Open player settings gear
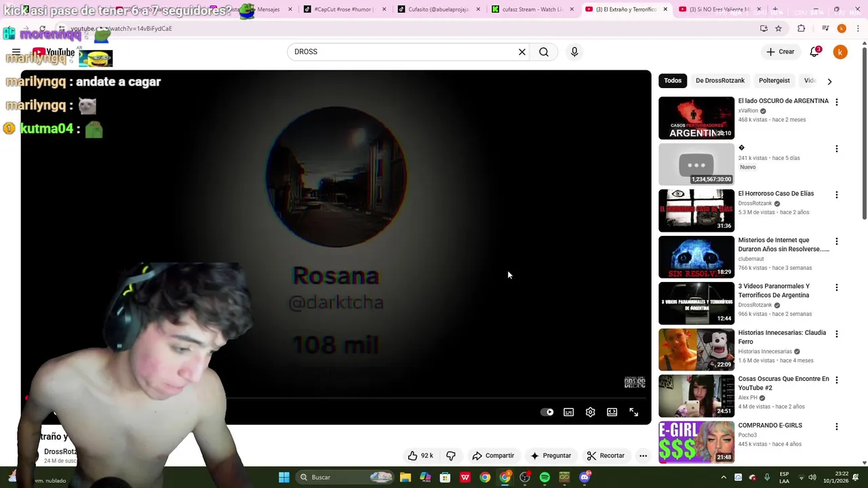Screen dimensions: 868x488 [591, 412]
